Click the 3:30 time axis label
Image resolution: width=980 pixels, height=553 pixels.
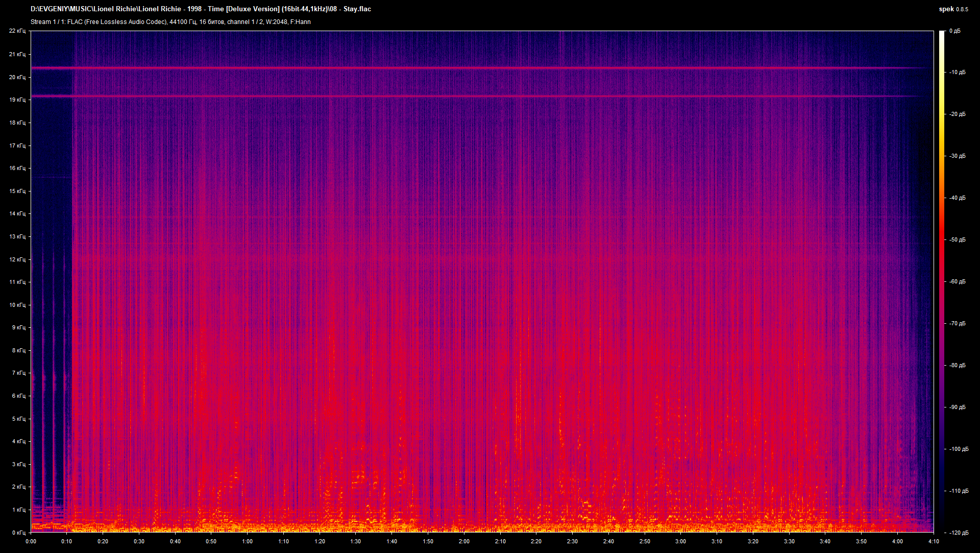coord(789,541)
